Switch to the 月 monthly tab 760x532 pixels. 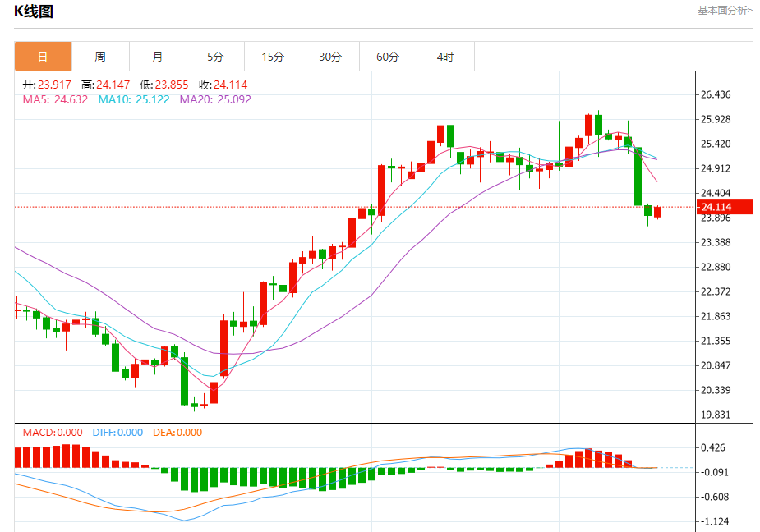coord(158,57)
